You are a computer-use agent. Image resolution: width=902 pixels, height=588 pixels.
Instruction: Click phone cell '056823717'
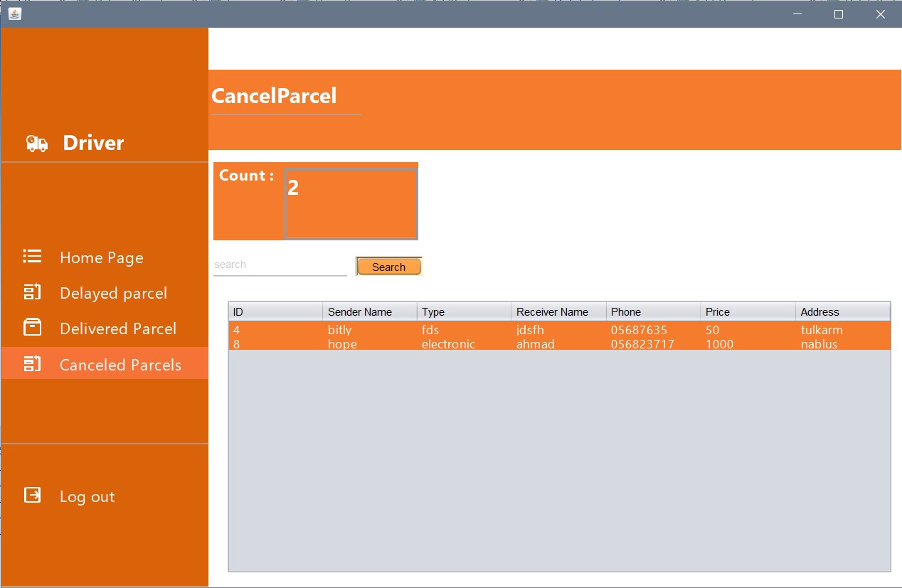654,343
